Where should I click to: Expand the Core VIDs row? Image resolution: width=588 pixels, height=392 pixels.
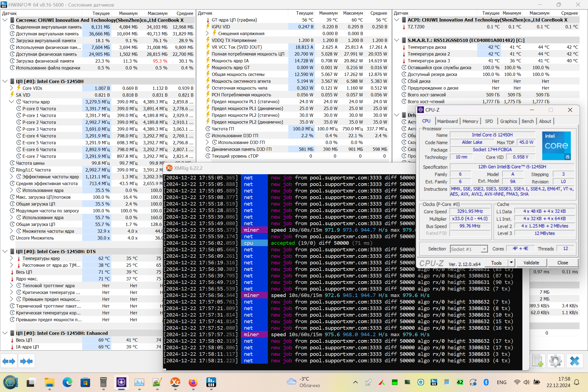[11, 88]
